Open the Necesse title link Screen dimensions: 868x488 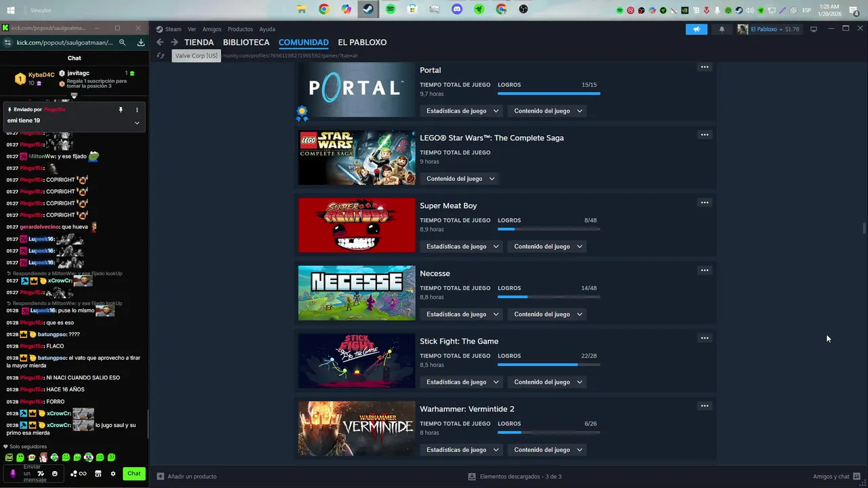click(435, 273)
